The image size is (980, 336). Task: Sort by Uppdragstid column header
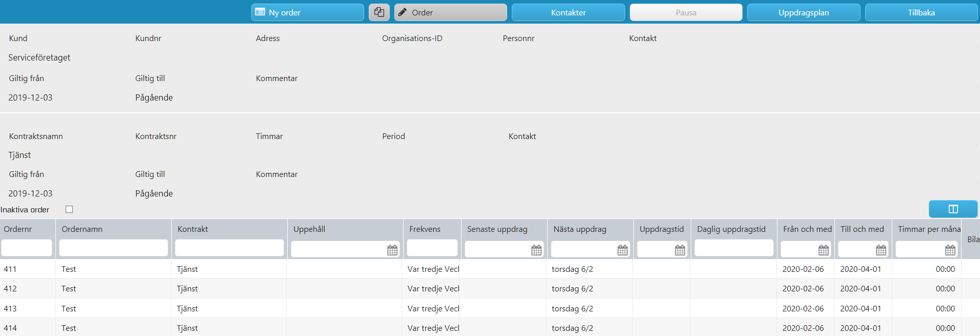(662, 229)
